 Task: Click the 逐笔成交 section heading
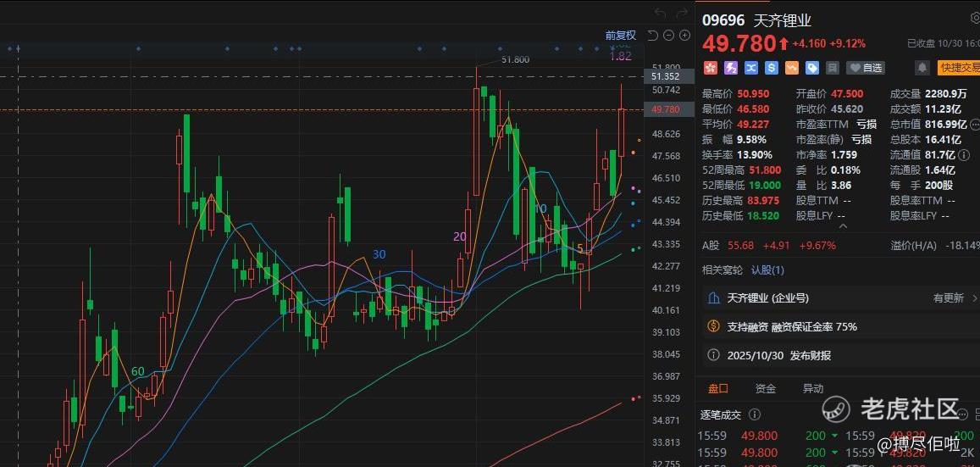(721, 414)
